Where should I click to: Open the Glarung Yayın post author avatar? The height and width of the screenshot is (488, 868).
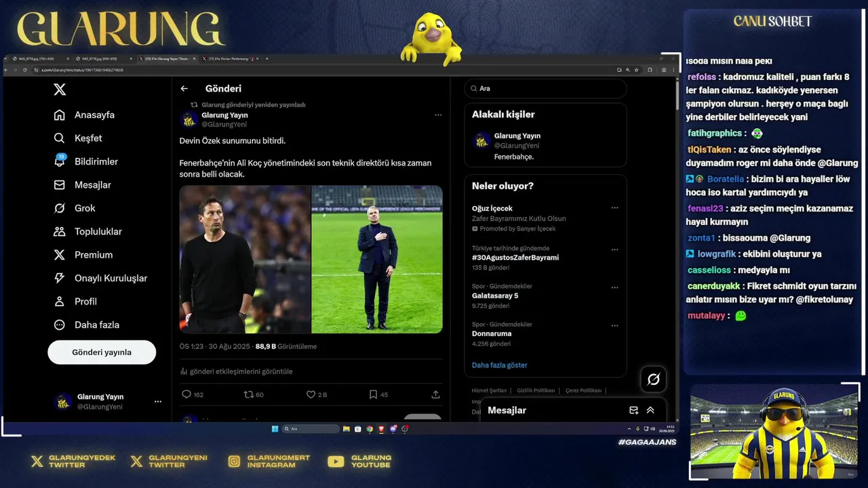pos(189,120)
